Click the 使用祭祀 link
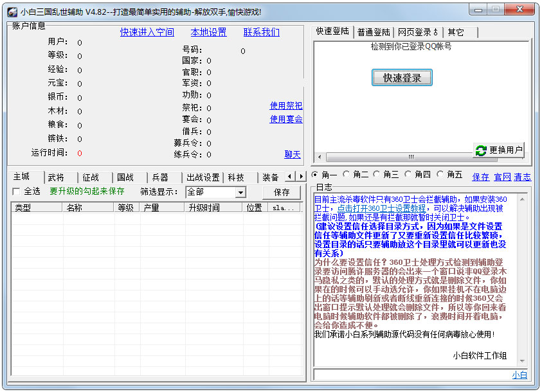 coord(285,105)
